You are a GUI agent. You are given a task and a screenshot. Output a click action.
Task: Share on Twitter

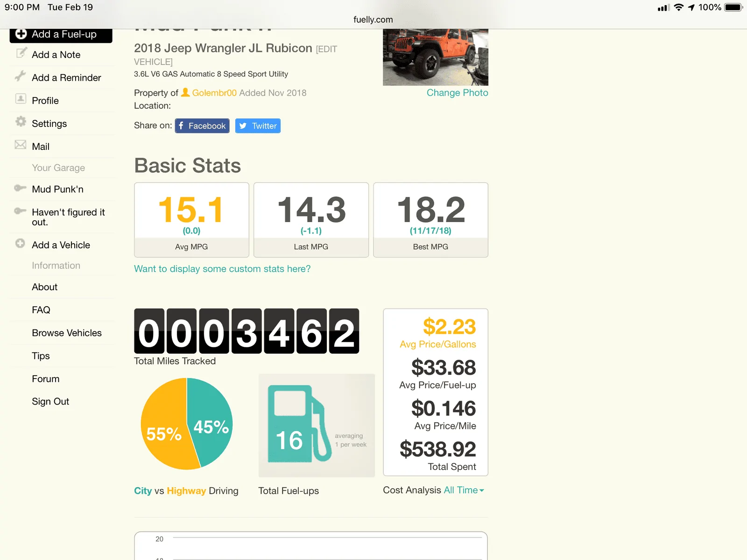tap(258, 126)
